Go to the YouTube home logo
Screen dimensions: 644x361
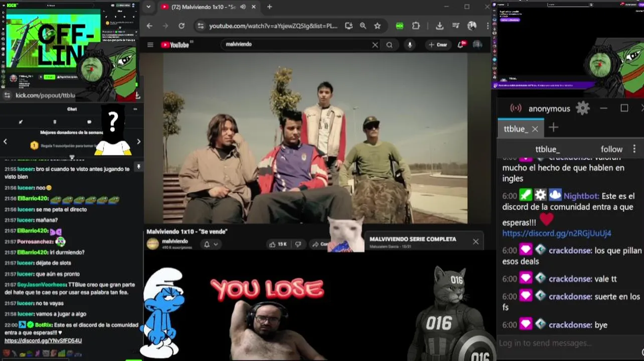pos(175,45)
